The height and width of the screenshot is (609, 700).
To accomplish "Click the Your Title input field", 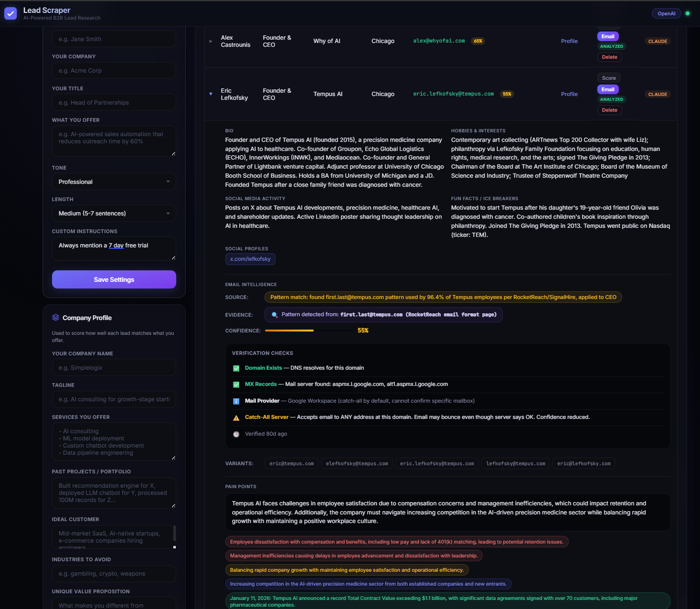I will 114,102.
